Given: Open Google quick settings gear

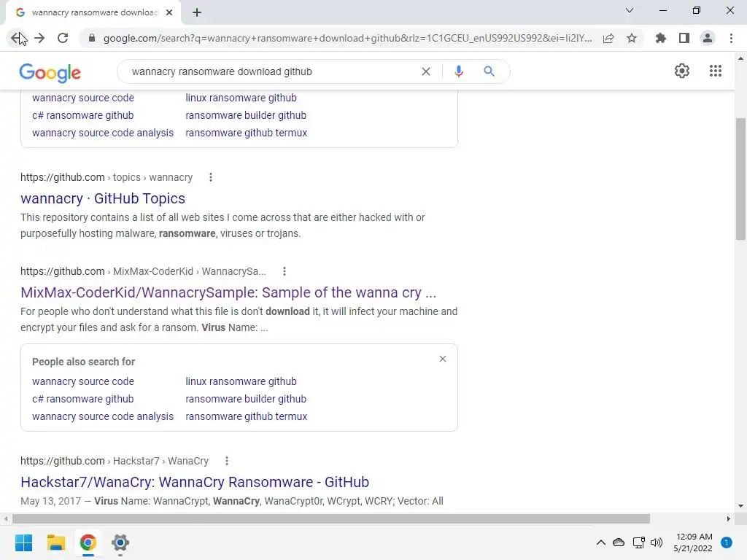Looking at the screenshot, I should click(682, 71).
